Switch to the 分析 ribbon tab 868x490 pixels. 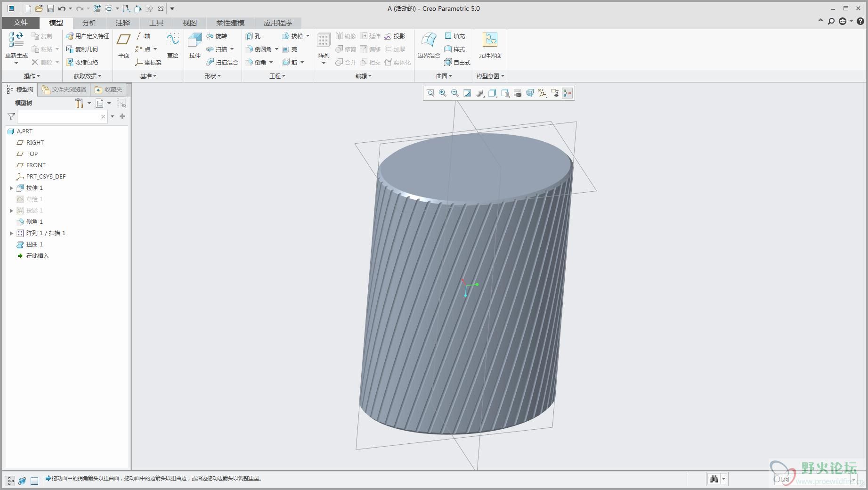(89, 23)
